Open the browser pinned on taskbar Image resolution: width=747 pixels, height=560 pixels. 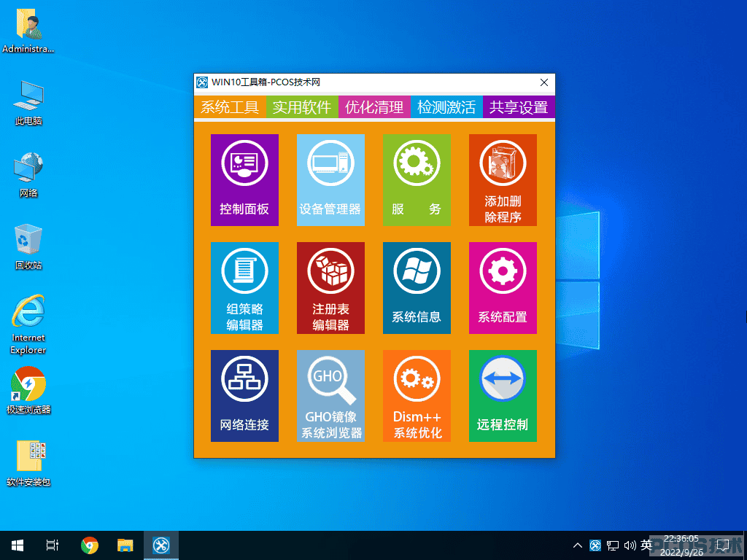point(90,545)
